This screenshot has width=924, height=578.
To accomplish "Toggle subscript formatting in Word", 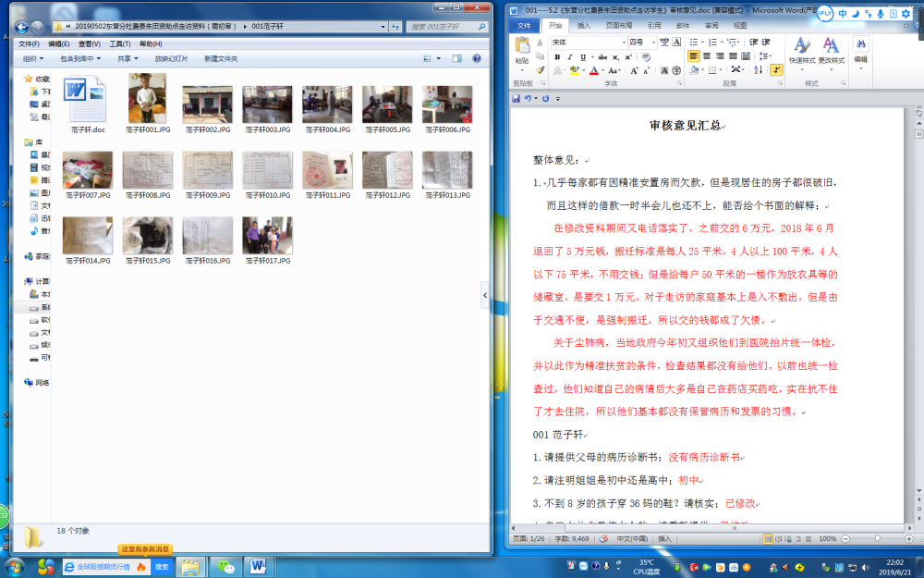I will [615, 57].
